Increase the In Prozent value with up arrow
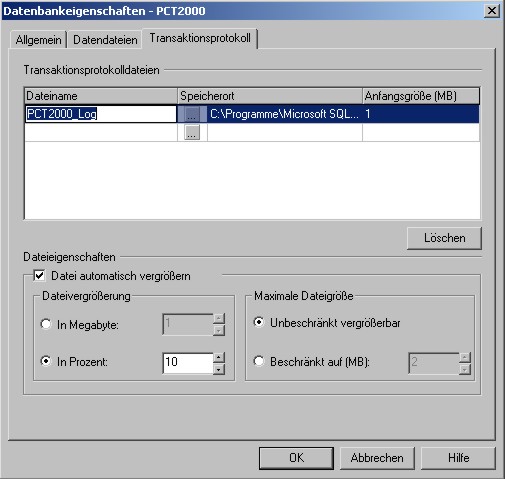Screen dimensions: 505x479 219,357
